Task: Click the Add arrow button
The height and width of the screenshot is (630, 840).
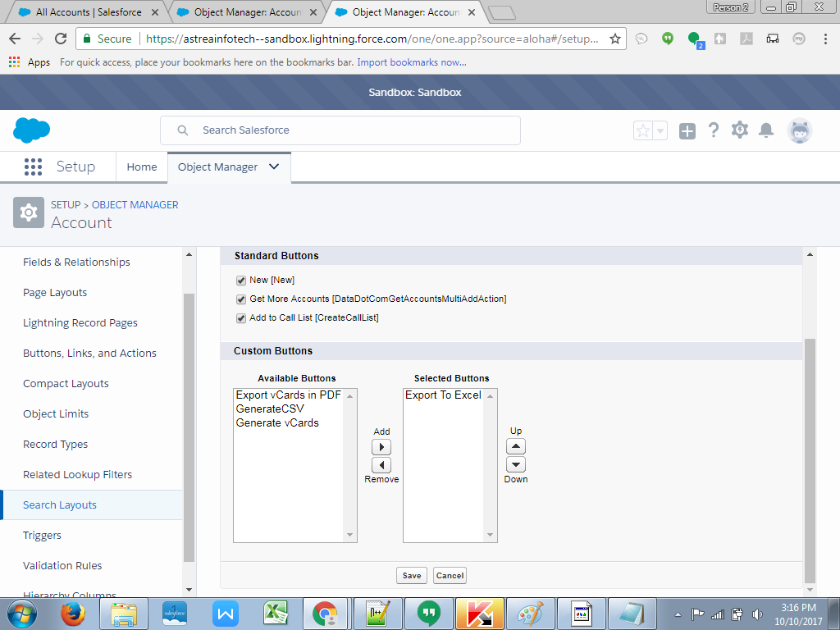Action: 381,447
